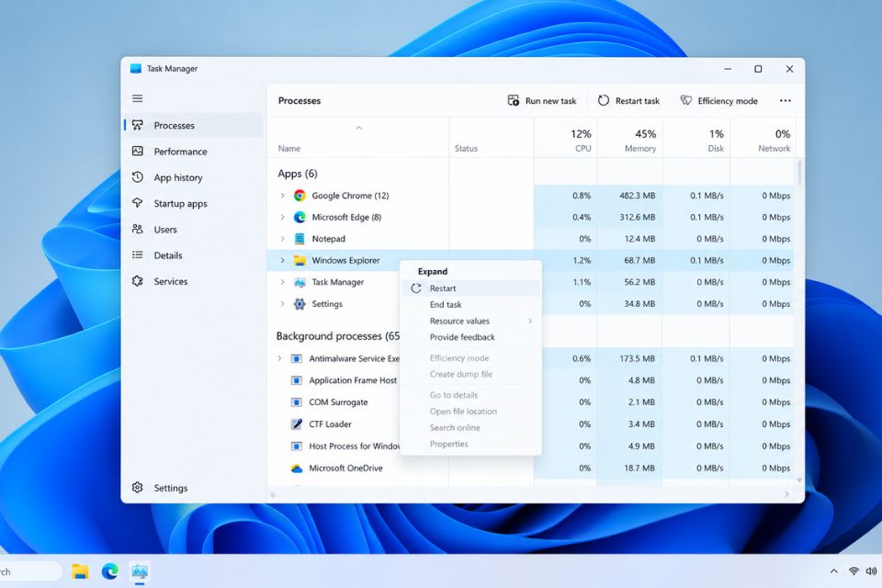Click the App history clock icon
This screenshot has width=882, height=588.
pos(137,176)
